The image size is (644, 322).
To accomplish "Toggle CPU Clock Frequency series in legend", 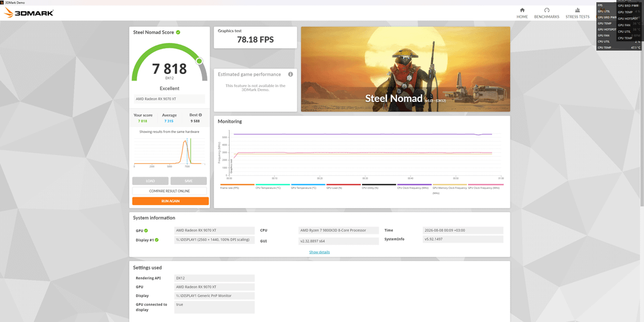I will point(414,186).
